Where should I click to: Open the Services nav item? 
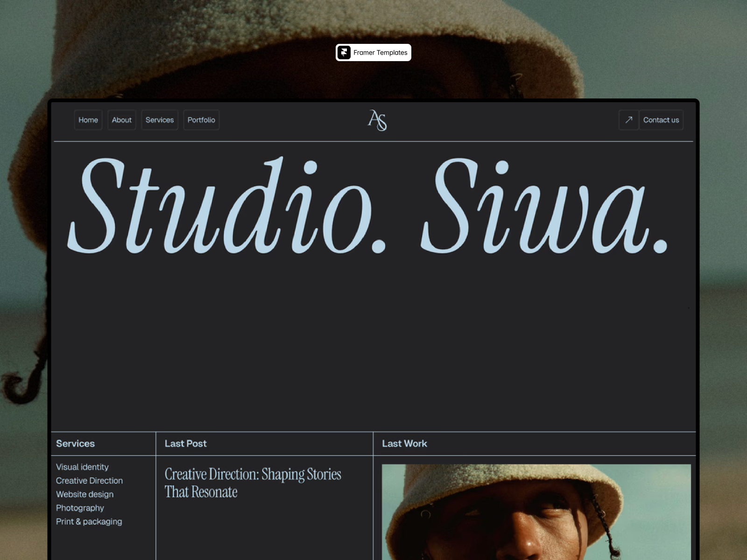(160, 120)
